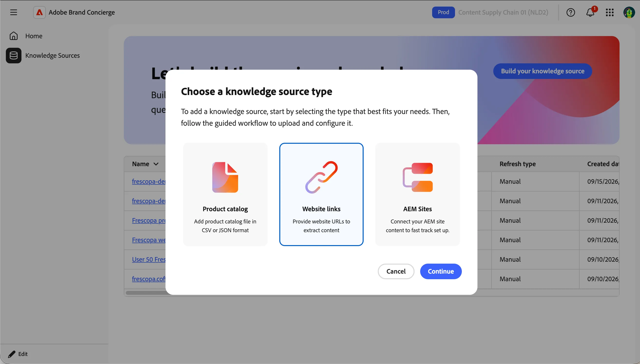Click the Edit pencil icon
This screenshot has width=640, height=364.
click(x=11, y=354)
